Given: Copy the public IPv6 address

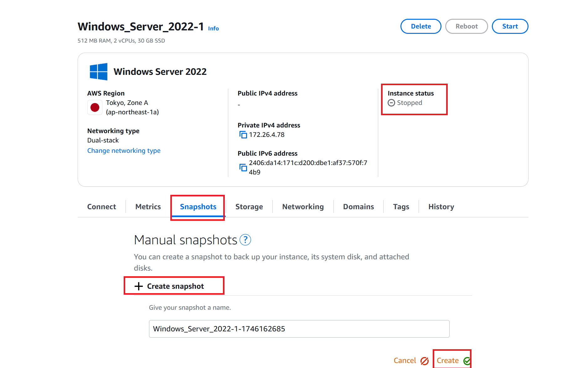Looking at the screenshot, I should [x=243, y=167].
